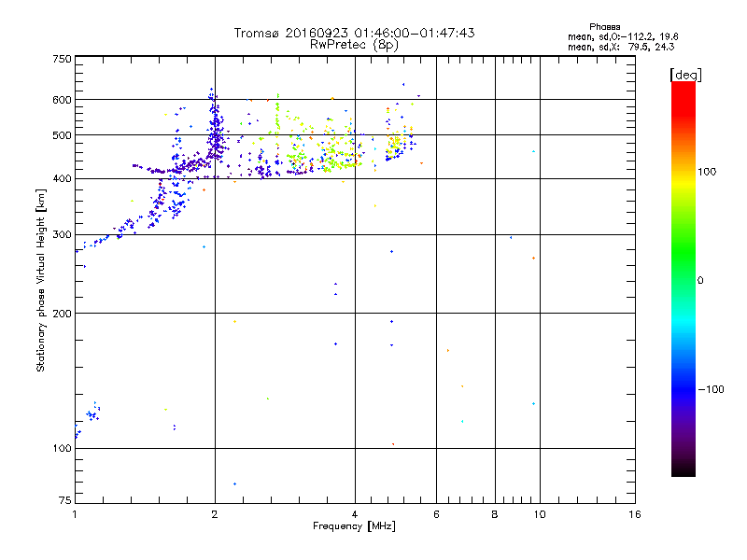This screenshot has width=747, height=560.
Task: Click the x-axis tick label '6'
Action: click(x=436, y=514)
